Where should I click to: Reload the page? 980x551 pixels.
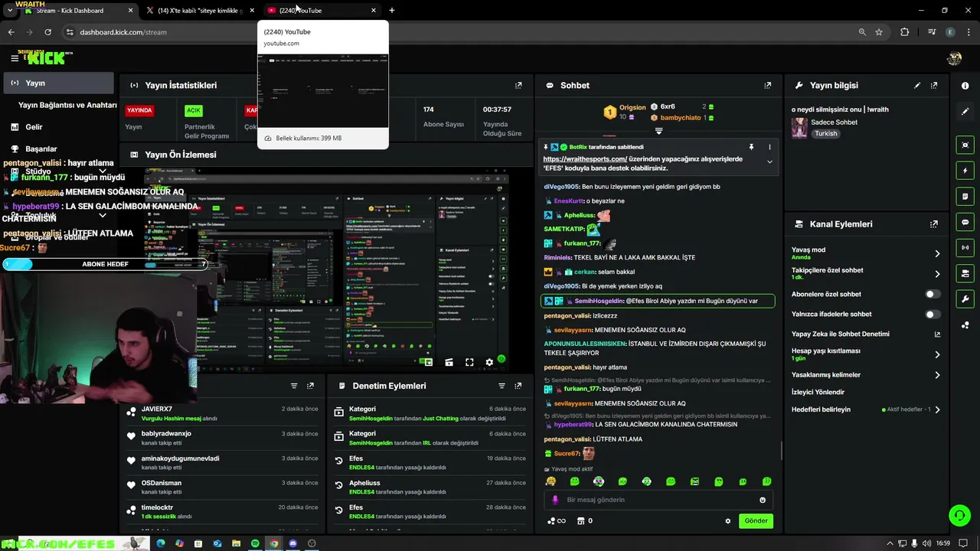[47, 32]
